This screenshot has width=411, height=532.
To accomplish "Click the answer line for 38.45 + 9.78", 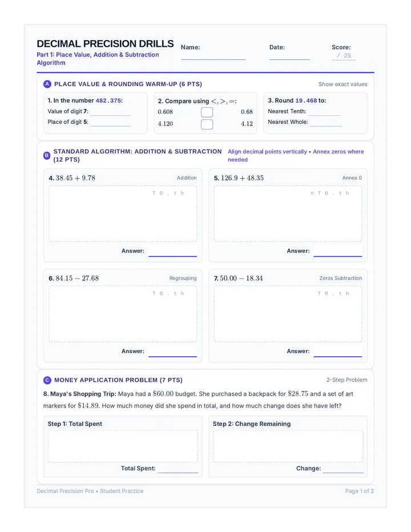I will [173, 252].
